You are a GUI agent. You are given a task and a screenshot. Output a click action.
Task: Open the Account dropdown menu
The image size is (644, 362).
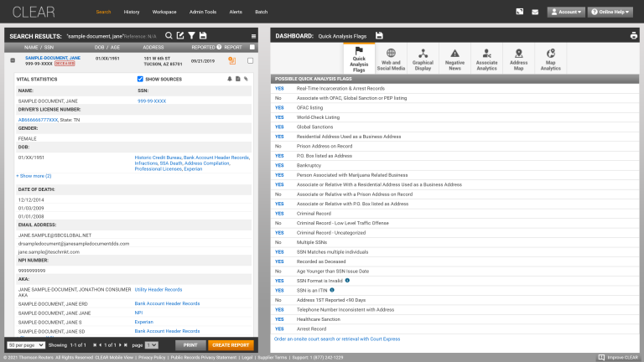click(566, 12)
